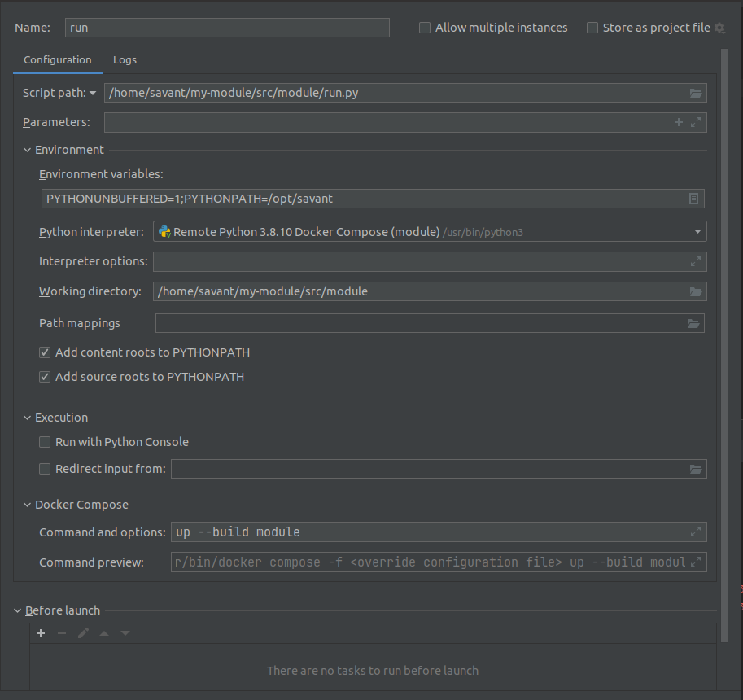Collapse the Environment section
The width and height of the screenshot is (743, 700).
28,150
